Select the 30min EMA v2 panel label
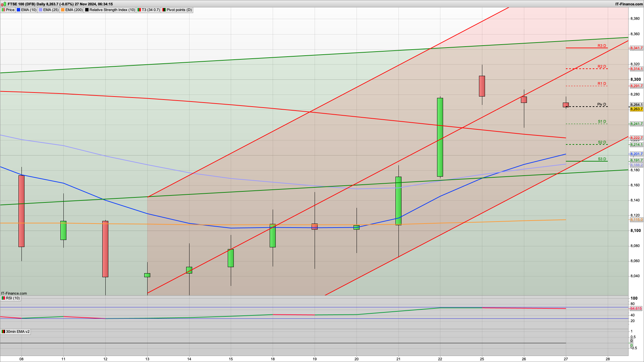 [x=15, y=331]
